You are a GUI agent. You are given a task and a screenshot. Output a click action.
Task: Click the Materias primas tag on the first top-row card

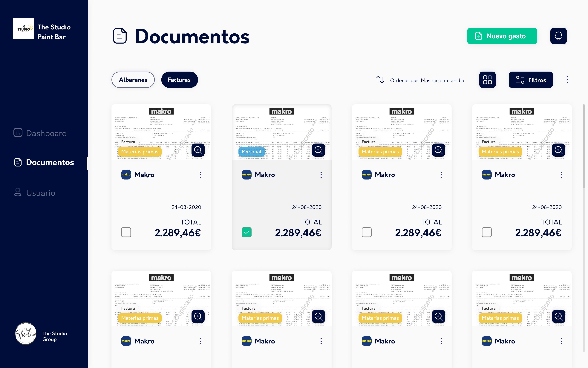(x=140, y=152)
